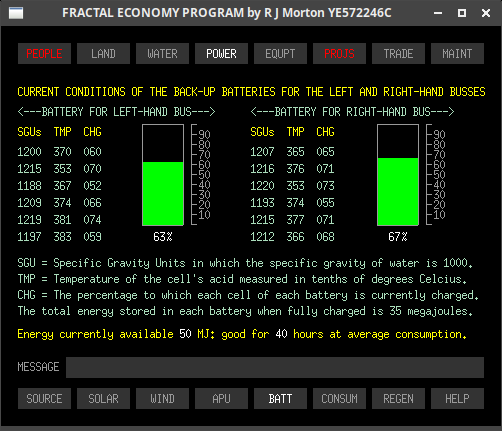502x431 pixels.
Task: Switch to the TRADE section
Action: pos(398,53)
